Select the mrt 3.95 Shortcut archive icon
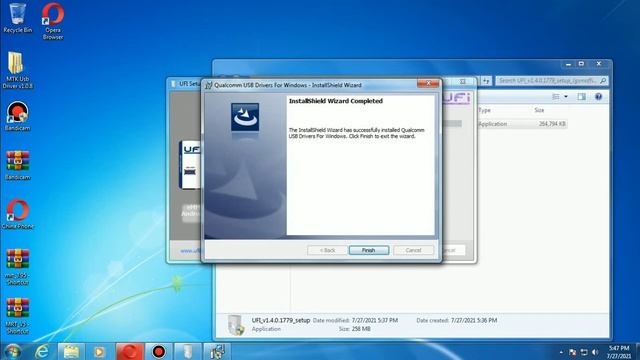Viewport: 640px width, 360px height. coord(17,267)
